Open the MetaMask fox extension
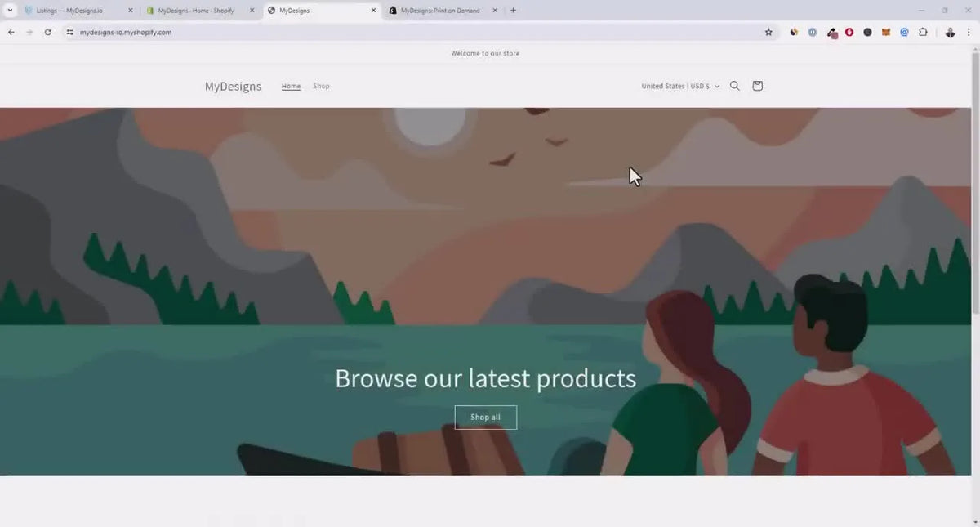 (x=886, y=32)
